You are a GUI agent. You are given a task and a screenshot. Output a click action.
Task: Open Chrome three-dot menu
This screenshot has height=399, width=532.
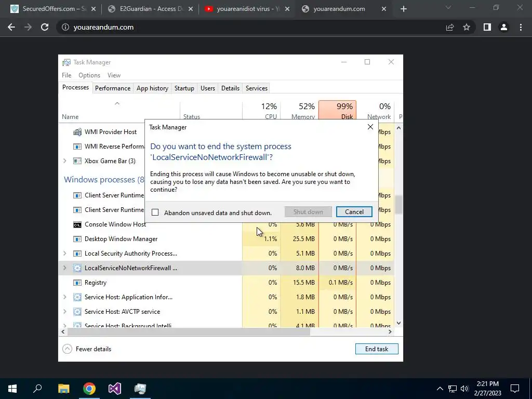[x=521, y=27]
